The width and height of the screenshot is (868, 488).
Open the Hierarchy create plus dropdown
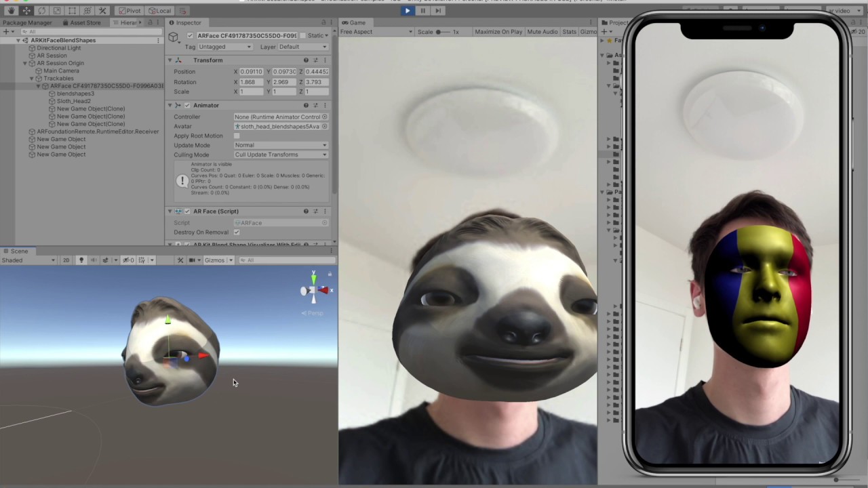coord(9,31)
